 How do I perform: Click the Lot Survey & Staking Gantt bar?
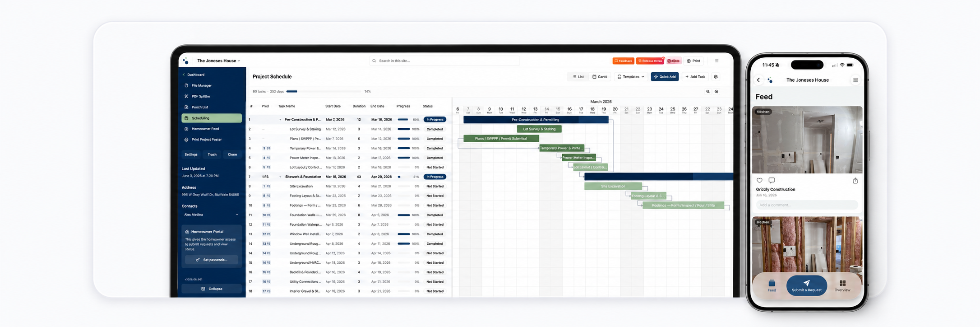coord(539,129)
